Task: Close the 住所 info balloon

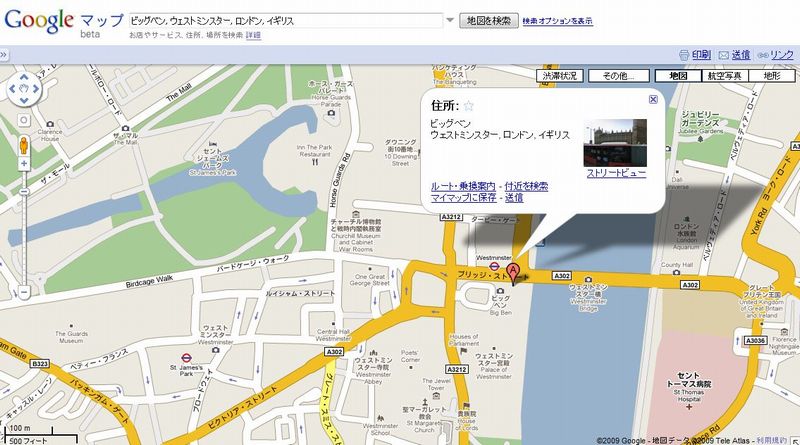Action: click(653, 100)
